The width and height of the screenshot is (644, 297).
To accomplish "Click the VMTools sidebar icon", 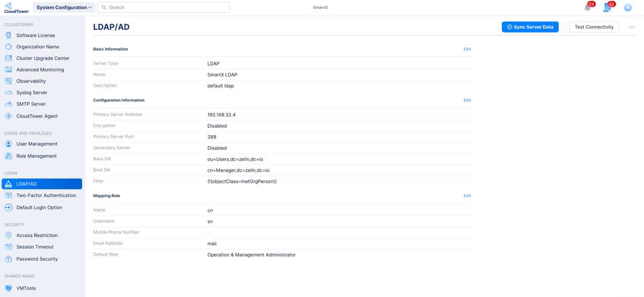I will click(x=9, y=288).
